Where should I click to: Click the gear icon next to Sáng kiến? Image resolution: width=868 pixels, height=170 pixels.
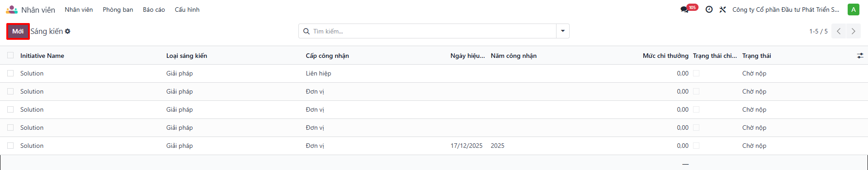[67, 31]
